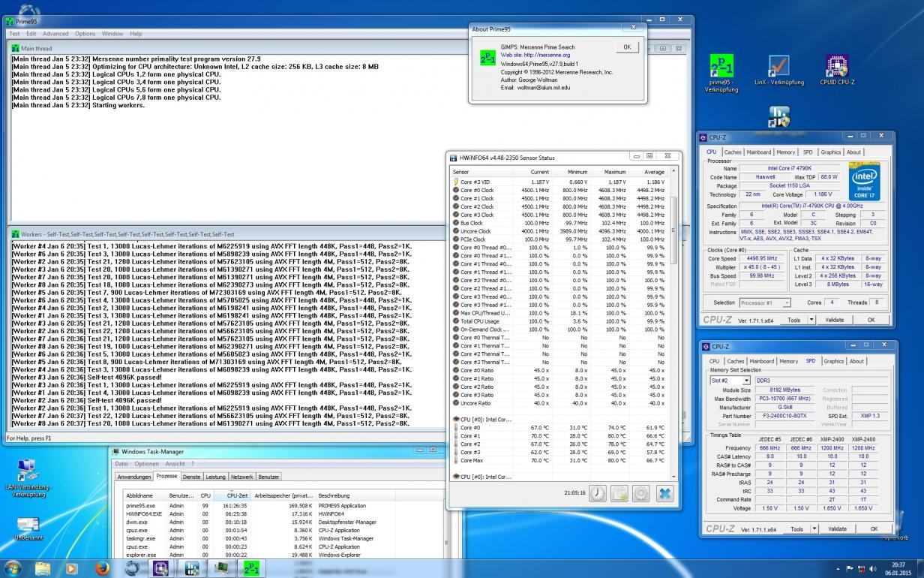Image resolution: width=924 pixels, height=578 pixels.
Task: Open the Unbenannt desktop icon
Action: pyautogui.click(x=28, y=528)
